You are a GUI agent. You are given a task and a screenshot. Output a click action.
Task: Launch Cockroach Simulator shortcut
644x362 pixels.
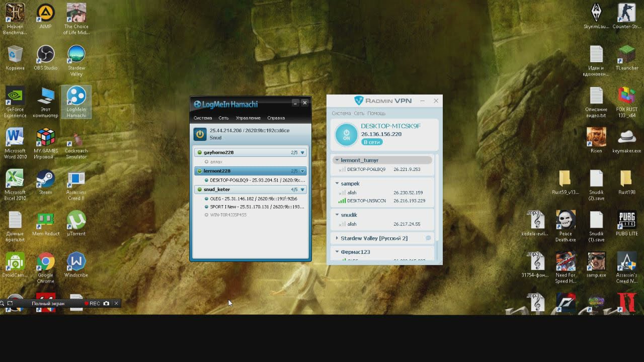coord(76,144)
